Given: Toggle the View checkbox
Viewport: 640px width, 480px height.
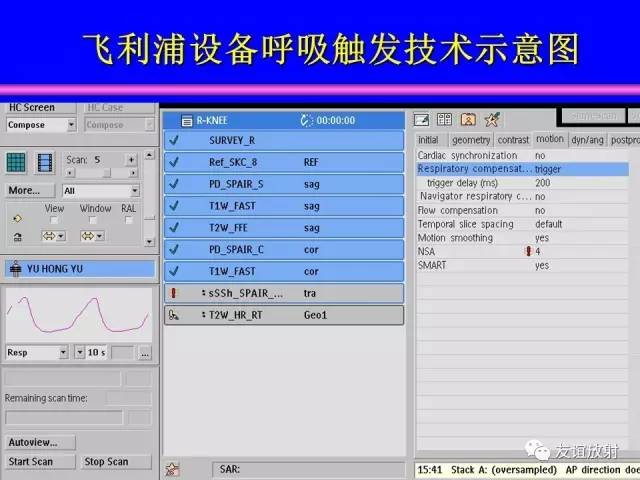Looking at the screenshot, I should (54, 220).
